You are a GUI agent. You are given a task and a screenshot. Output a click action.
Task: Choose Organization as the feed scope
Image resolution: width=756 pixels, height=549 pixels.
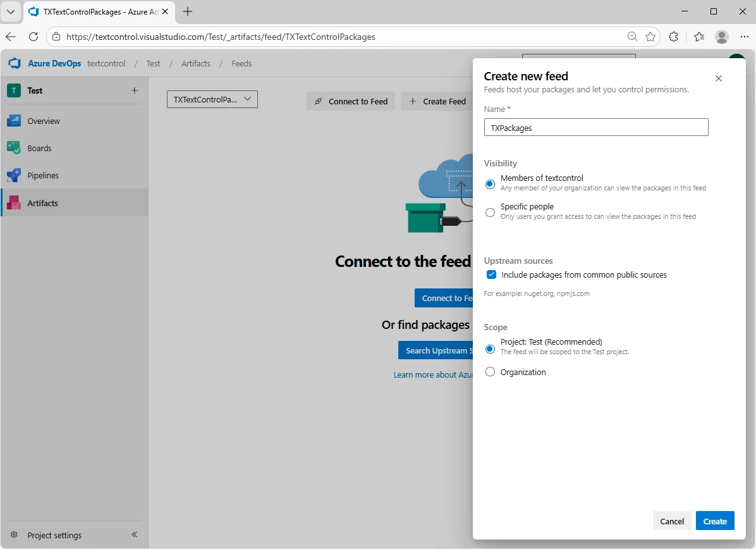tap(490, 372)
